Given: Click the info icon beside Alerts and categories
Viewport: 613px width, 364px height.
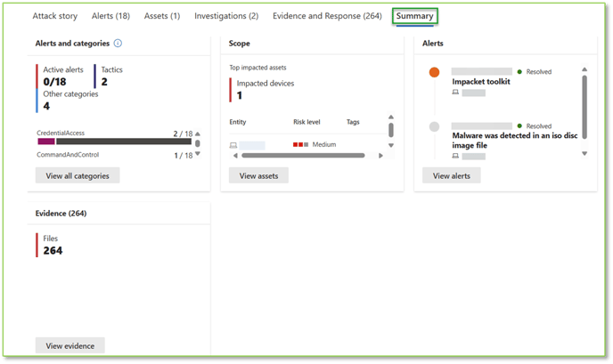Looking at the screenshot, I should point(118,44).
